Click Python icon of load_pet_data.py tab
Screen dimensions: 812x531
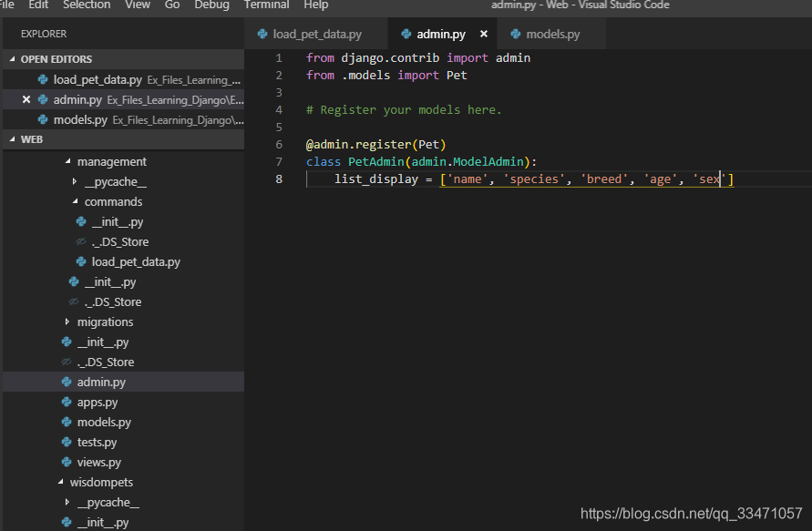pyautogui.click(x=262, y=35)
